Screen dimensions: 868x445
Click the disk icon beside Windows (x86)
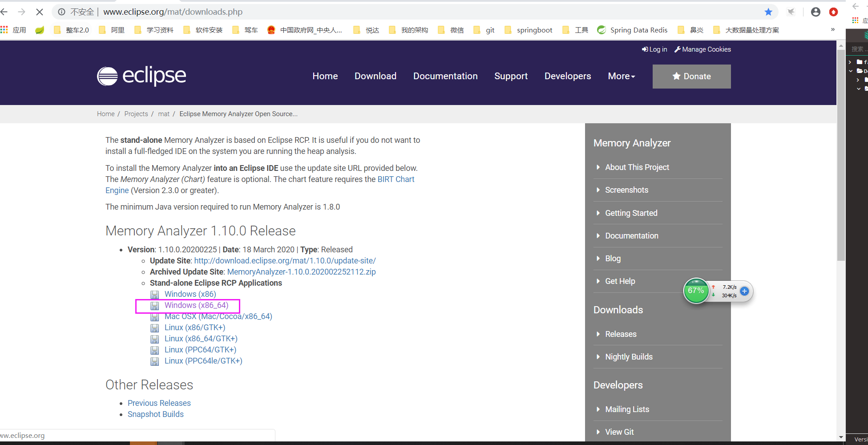pos(154,295)
